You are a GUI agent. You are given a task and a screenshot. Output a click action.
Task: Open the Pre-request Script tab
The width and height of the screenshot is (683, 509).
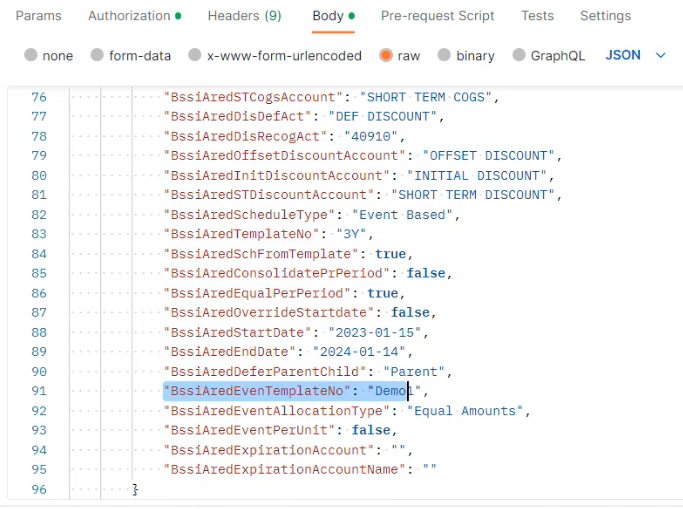[437, 16]
